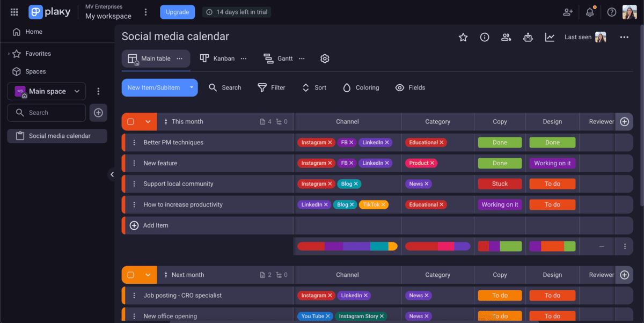Open the Fields visibility options

pyautogui.click(x=410, y=87)
